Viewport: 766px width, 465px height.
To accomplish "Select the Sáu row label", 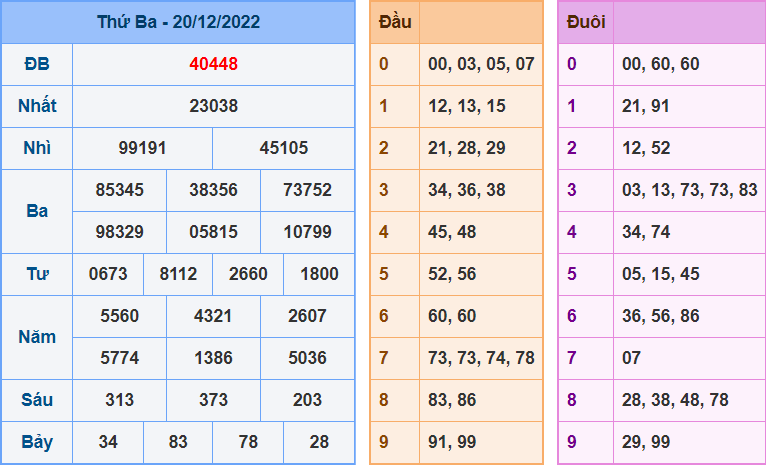I will pos(37,400).
